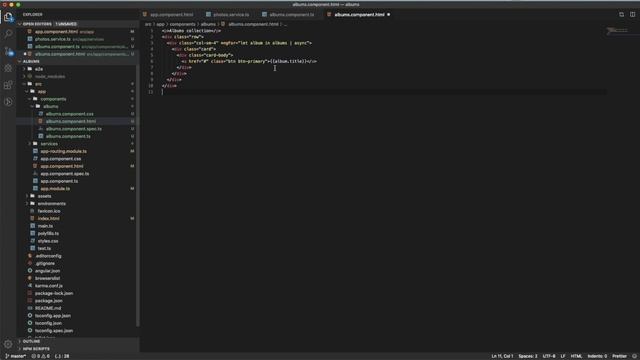Click the Ln 11, Col 1 status item
Image resolution: width=640 pixels, height=360 pixels.
pyautogui.click(x=502, y=356)
